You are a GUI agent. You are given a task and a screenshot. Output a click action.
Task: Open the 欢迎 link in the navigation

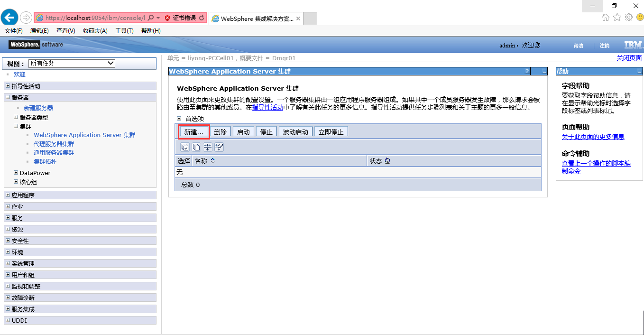click(19, 74)
